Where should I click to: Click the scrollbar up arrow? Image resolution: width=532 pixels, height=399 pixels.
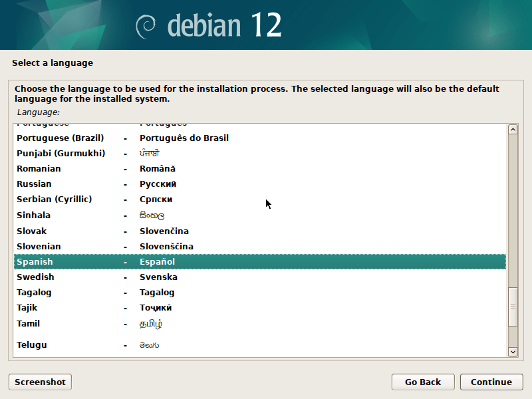click(x=513, y=129)
